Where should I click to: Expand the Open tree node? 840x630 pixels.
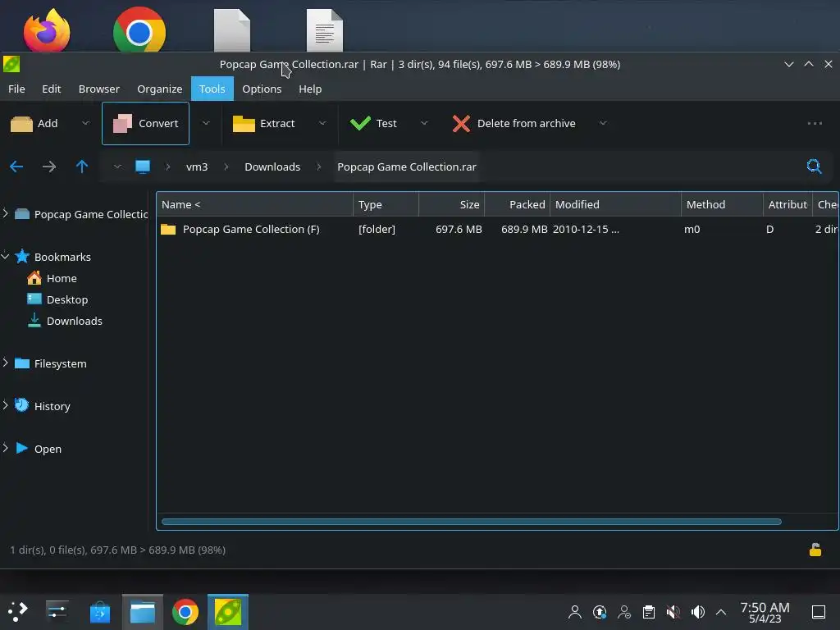click(6, 448)
